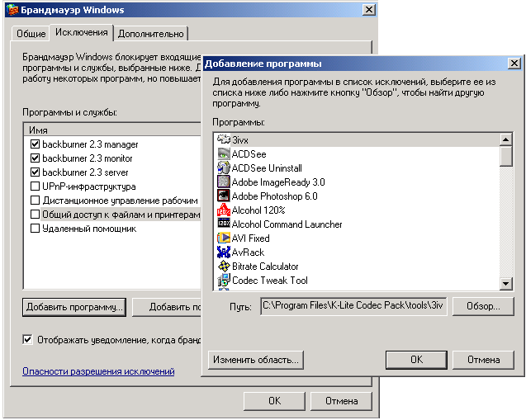Select Bitrate Calculator entry
Screen dimensions: 526x420
point(358,267)
